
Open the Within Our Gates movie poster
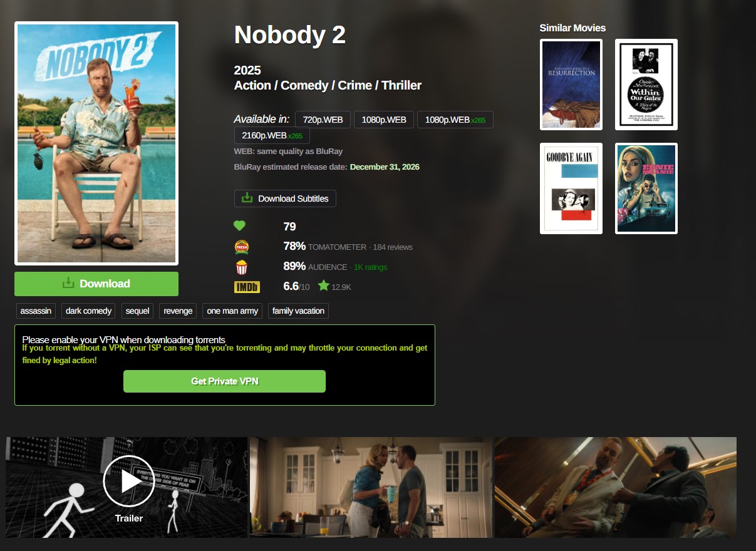coord(646,85)
